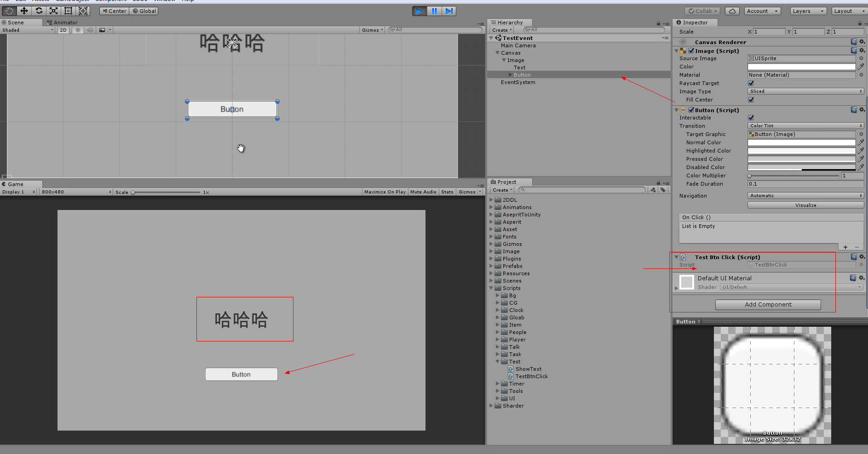
Task: Toggle Center pivot mode button
Action: click(114, 11)
